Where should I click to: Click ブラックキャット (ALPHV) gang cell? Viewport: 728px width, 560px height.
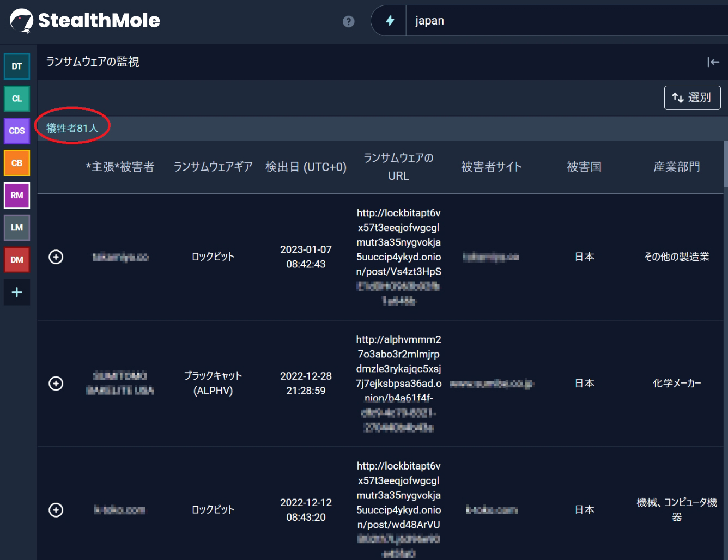[213, 384]
